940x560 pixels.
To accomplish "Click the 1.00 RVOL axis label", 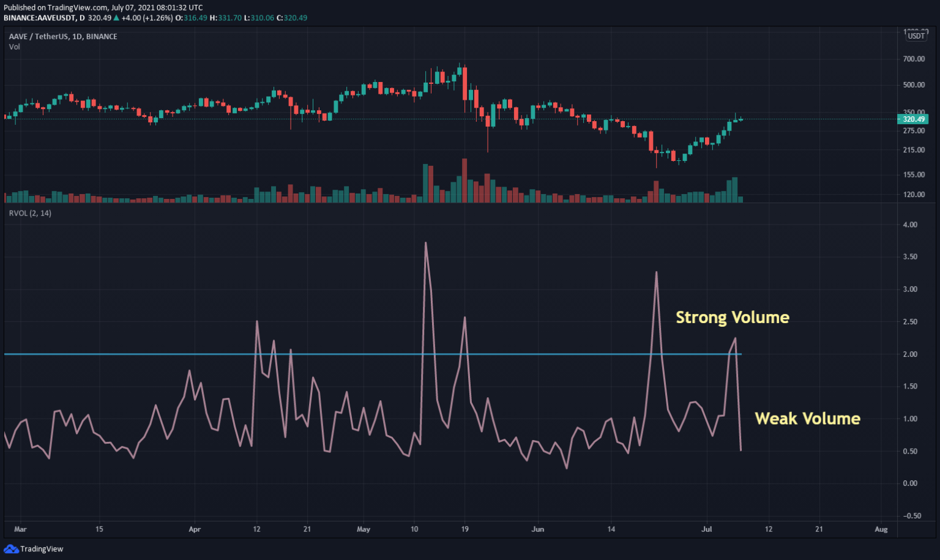I will pos(910,419).
